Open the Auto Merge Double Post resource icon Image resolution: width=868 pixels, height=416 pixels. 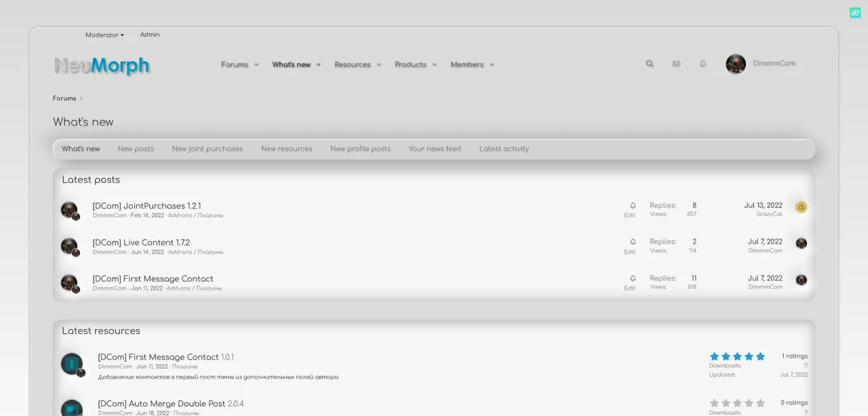point(73,408)
